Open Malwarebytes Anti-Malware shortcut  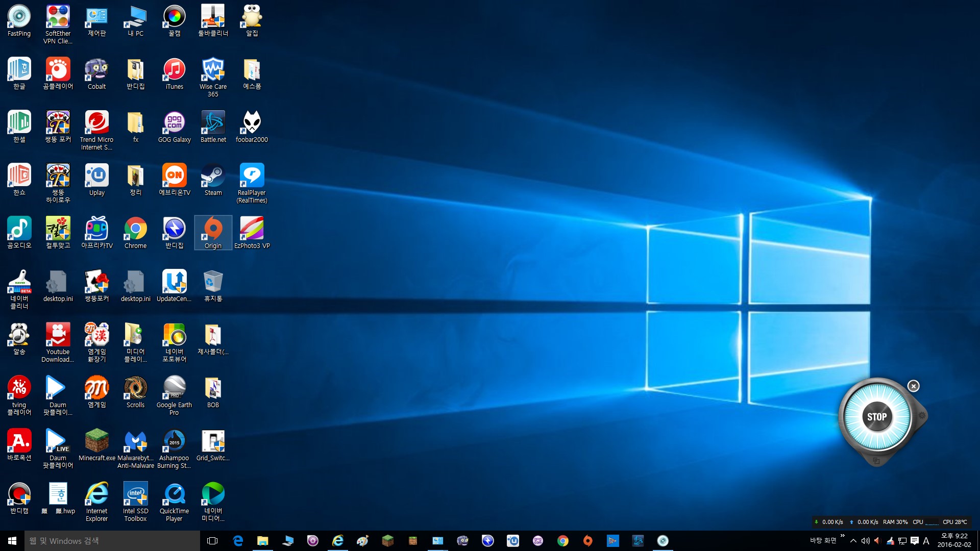(135, 449)
